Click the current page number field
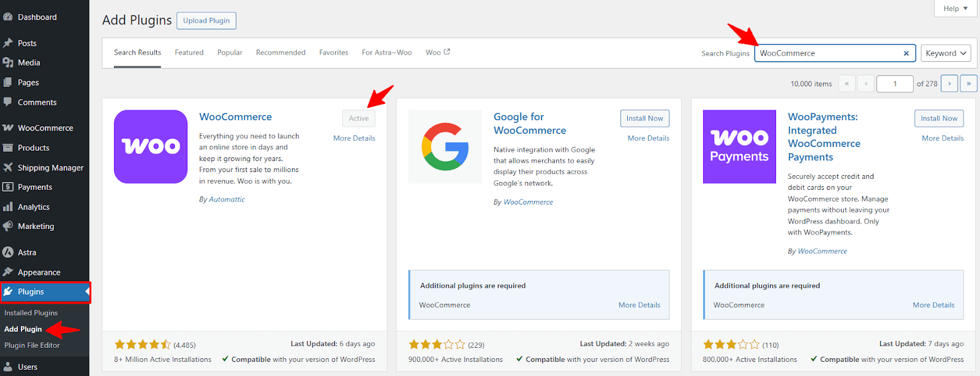The height and width of the screenshot is (376, 980). pyautogui.click(x=895, y=83)
